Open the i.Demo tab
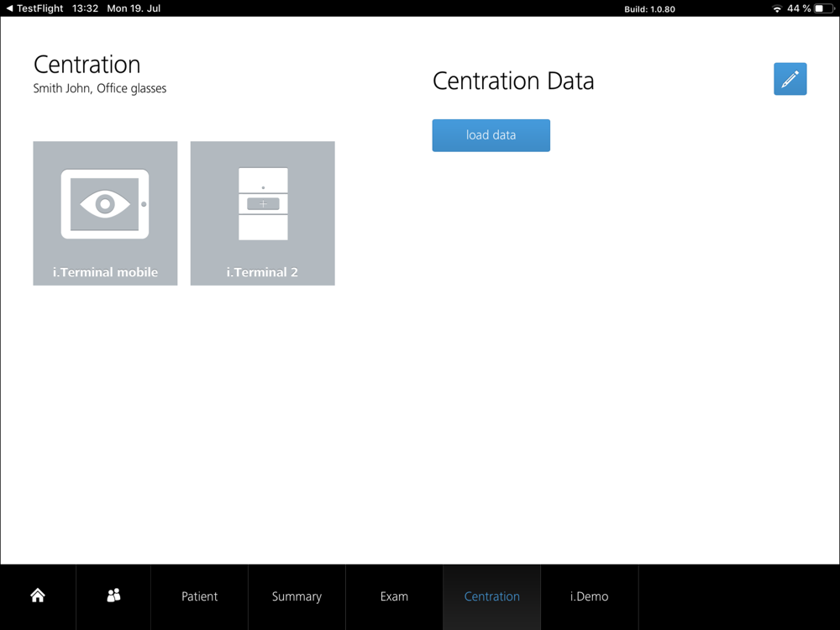Viewport: 840px width, 630px height. click(590, 596)
